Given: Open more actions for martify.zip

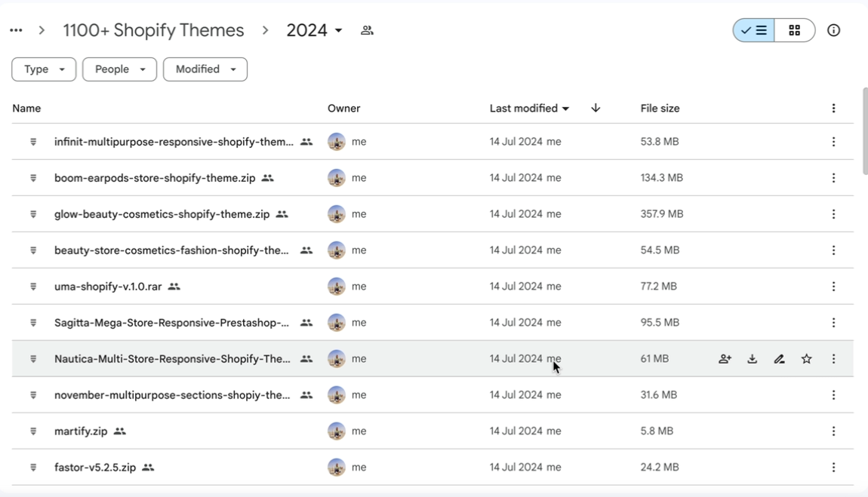Looking at the screenshot, I should [x=833, y=431].
